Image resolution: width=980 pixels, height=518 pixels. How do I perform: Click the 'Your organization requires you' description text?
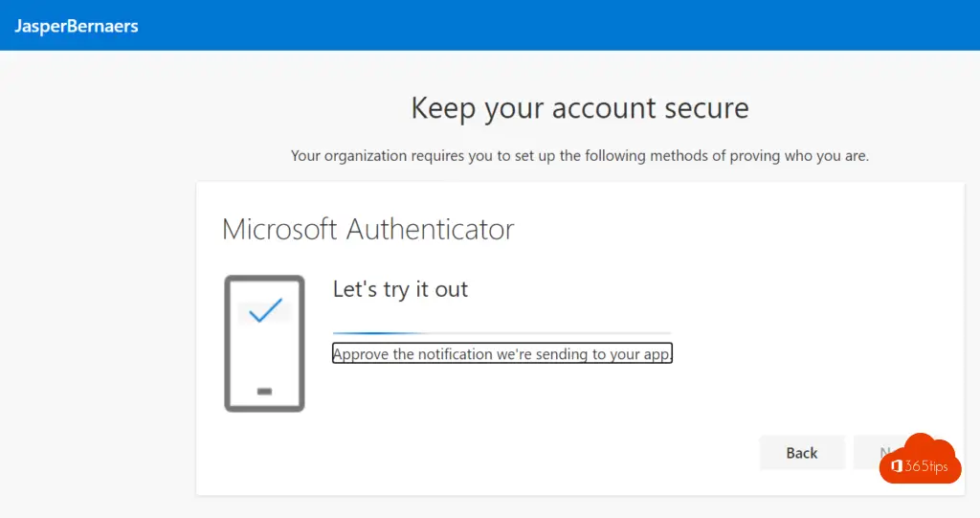pos(579,156)
